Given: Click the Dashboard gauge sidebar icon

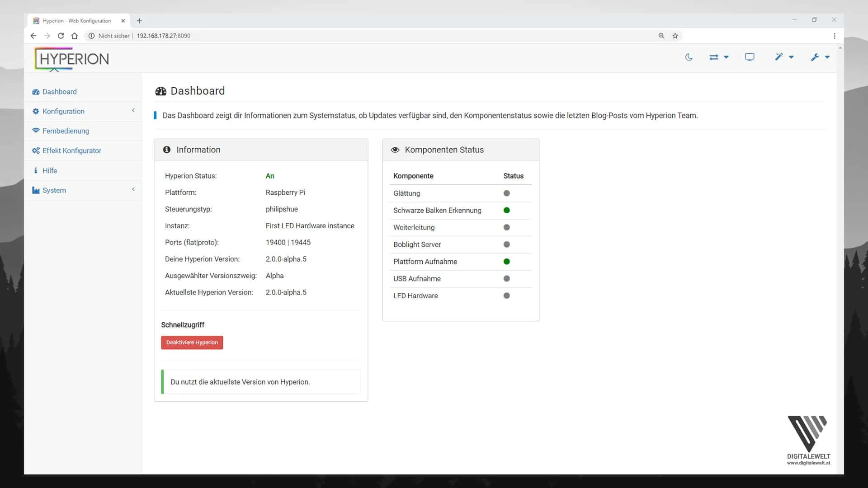Looking at the screenshot, I should 36,92.
